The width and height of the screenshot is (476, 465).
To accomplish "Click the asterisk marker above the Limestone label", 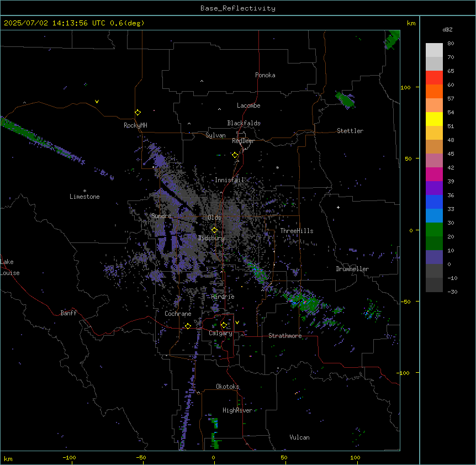I will click(84, 191).
